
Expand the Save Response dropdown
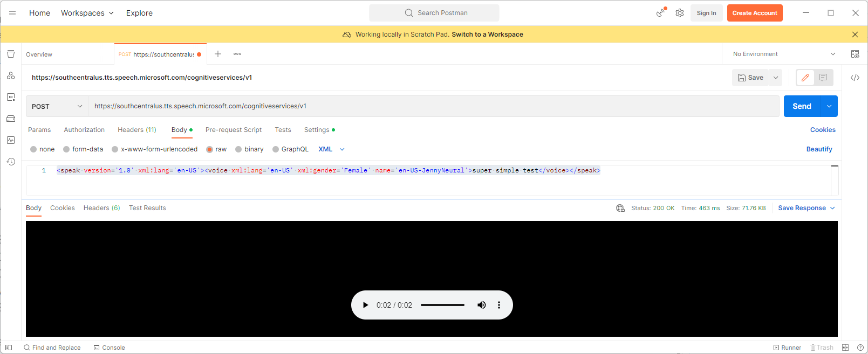[x=807, y=208]
